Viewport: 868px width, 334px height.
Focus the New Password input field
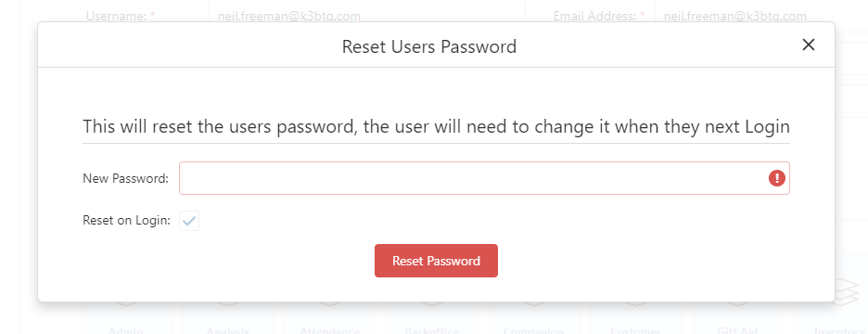coord(484,178)
